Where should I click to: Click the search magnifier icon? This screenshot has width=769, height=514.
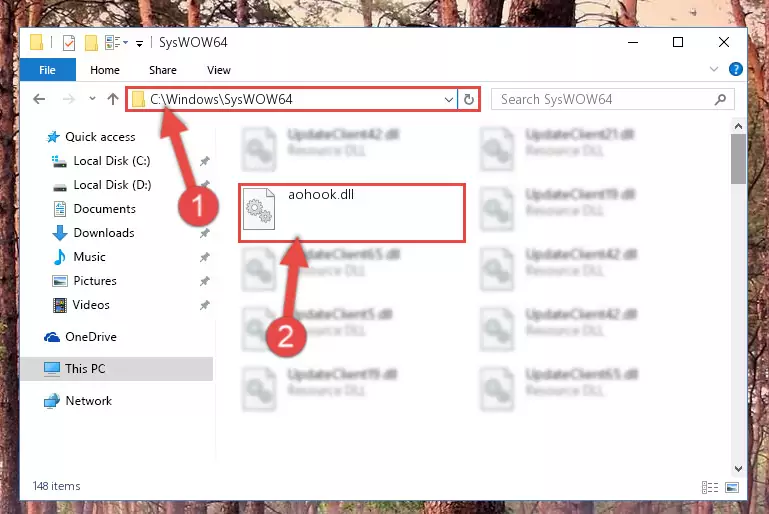pos(720,100)
